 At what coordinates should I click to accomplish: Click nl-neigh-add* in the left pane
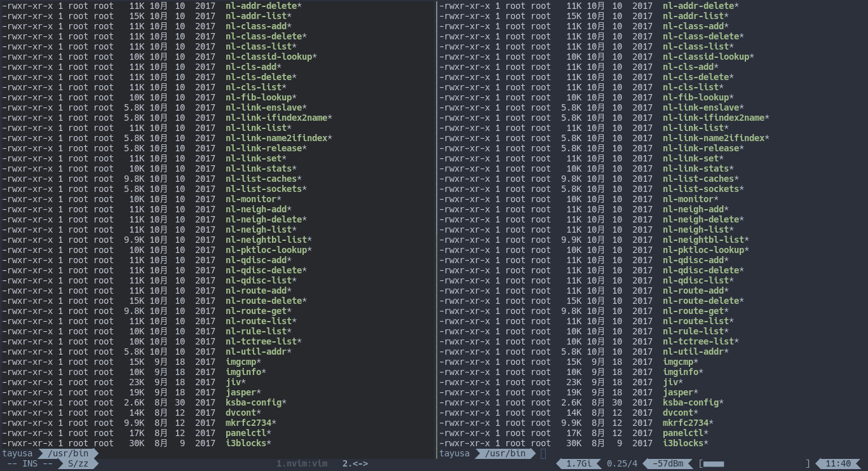point(259,209)
